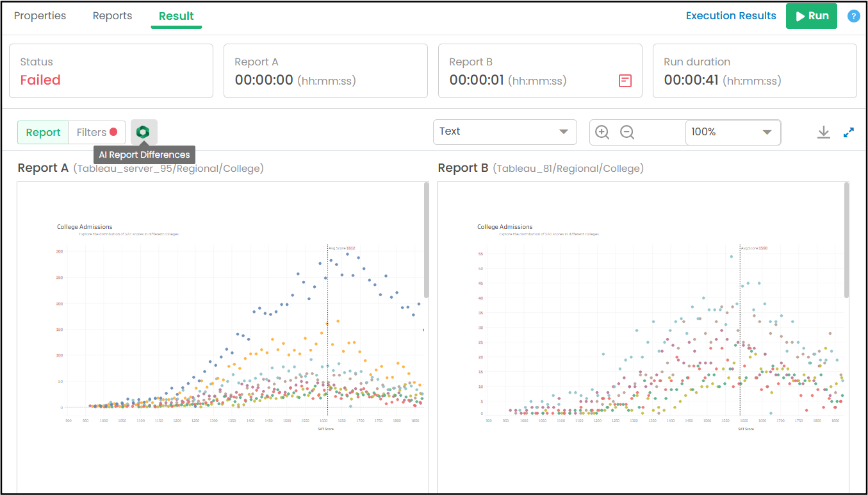Image resolution: width=868 pixels, height=495 pixels.
Task: Select the Result tab
Action: click(x=176, y=16)
